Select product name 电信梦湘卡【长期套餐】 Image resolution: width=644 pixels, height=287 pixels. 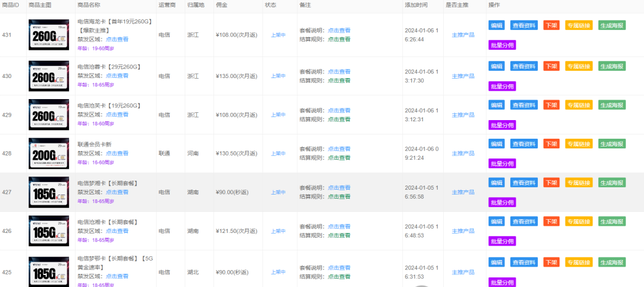pyautogui.click(x=107, y=183)
